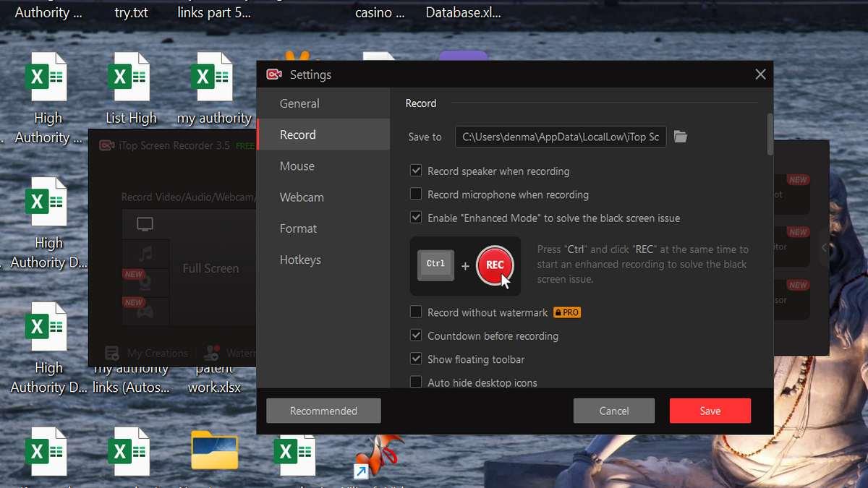Open the List High Excel file icon
868x488 pixels.
[x=129, y=77]
